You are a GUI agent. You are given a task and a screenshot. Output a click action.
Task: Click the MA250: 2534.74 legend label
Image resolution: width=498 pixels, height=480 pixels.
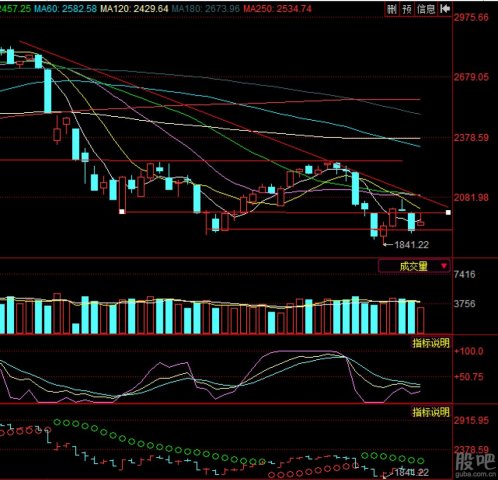pos(277,8)
